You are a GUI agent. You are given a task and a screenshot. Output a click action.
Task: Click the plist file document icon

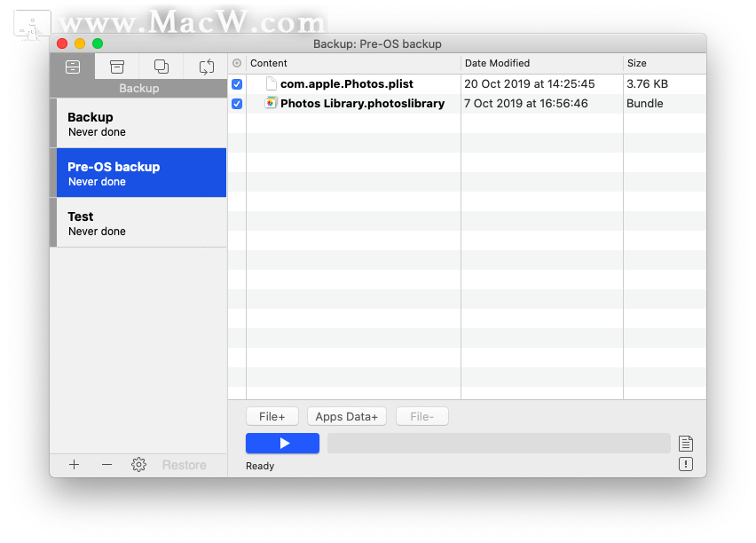click(272, 84)
